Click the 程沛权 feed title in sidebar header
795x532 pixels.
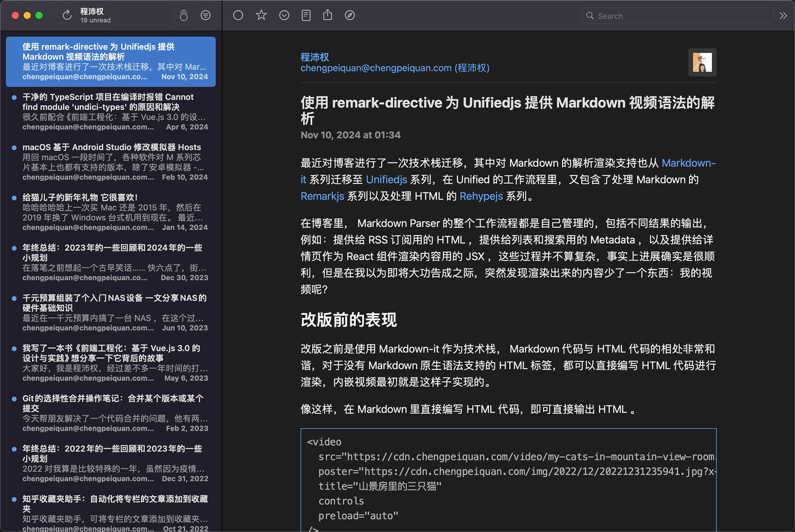pos(92,11)
